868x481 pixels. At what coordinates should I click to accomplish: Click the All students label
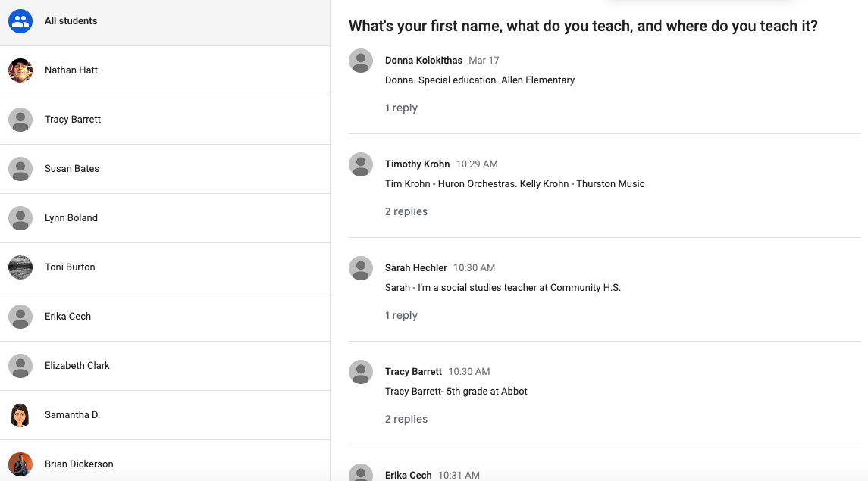(x=71, y=21)
